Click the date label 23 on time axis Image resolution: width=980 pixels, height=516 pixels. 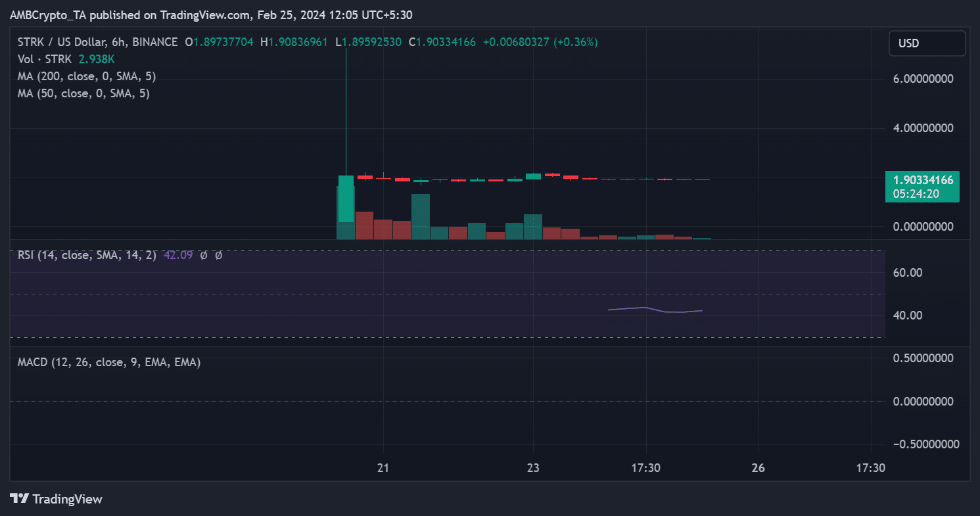tap(533, 468)
